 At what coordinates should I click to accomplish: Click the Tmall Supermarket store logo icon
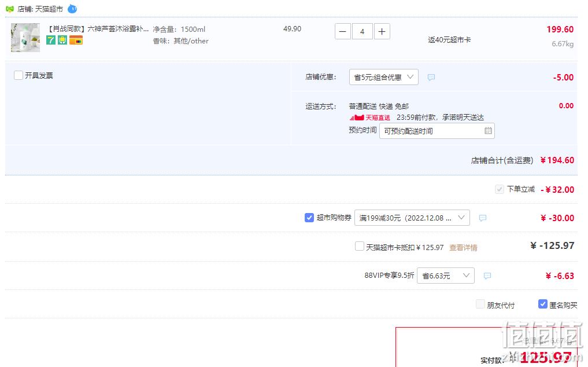click(10, 9)
